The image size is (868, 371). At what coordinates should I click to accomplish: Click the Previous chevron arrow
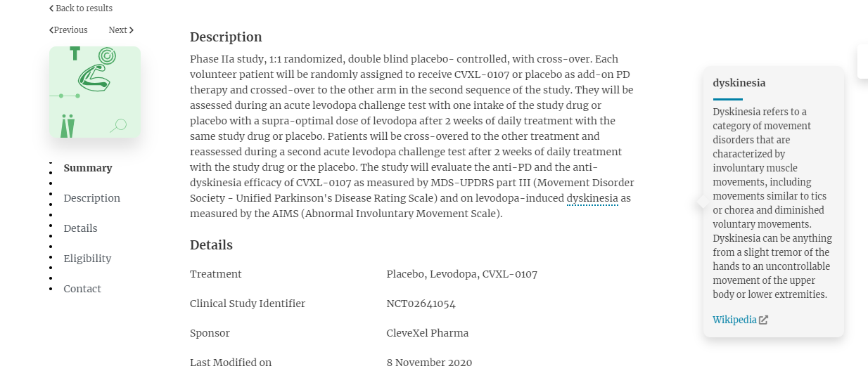click(51, 30)
